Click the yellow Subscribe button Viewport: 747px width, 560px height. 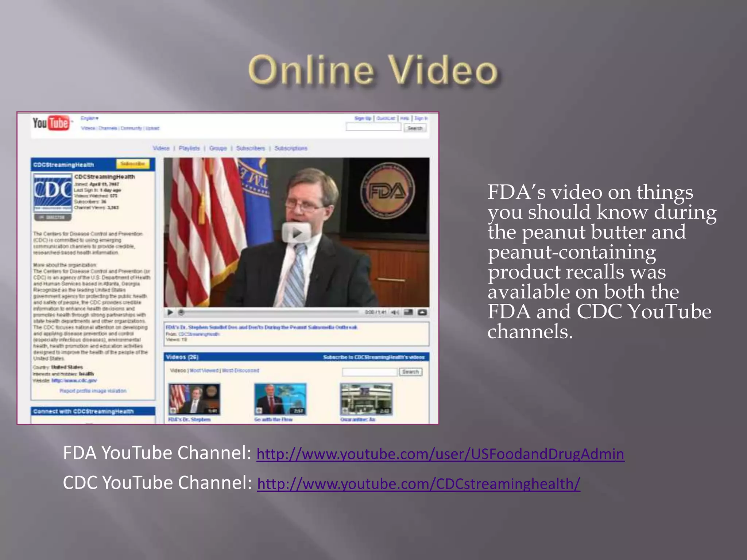pos(133,164)
